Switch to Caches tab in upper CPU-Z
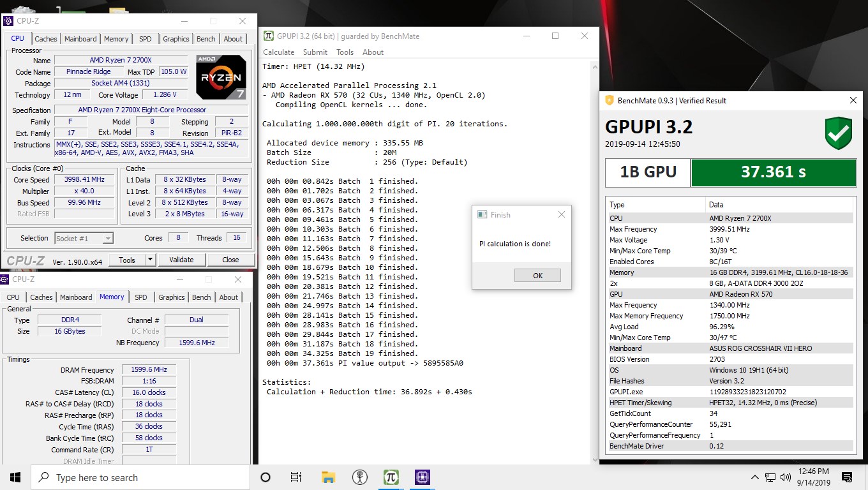 pyautogui.click(x=46, y=39)
